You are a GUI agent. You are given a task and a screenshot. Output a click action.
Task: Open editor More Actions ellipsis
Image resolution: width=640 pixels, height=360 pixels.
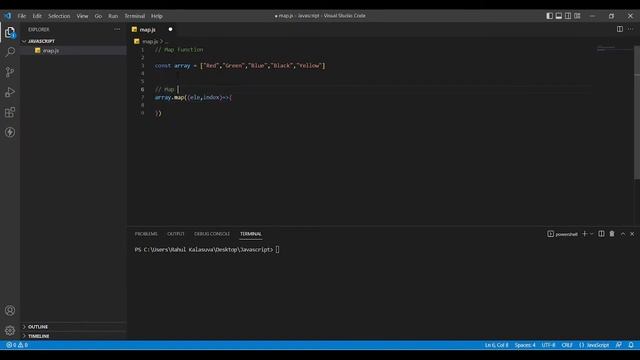click(631, 29)
